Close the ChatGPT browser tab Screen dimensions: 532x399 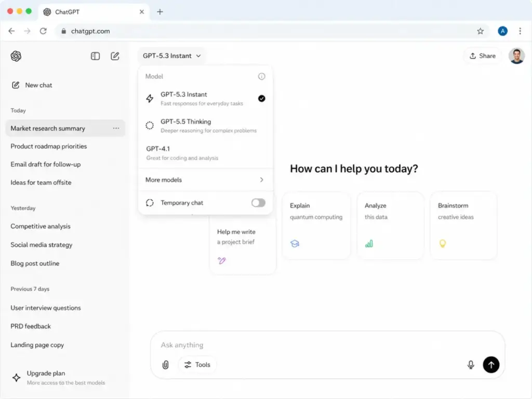pyautogui.click(x=142, y=12)
